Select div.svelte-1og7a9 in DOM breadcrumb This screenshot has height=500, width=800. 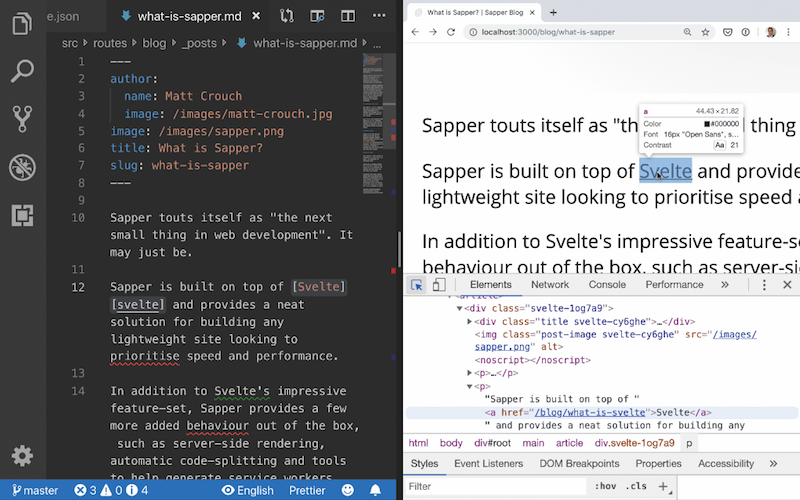(x=634, y=443)
